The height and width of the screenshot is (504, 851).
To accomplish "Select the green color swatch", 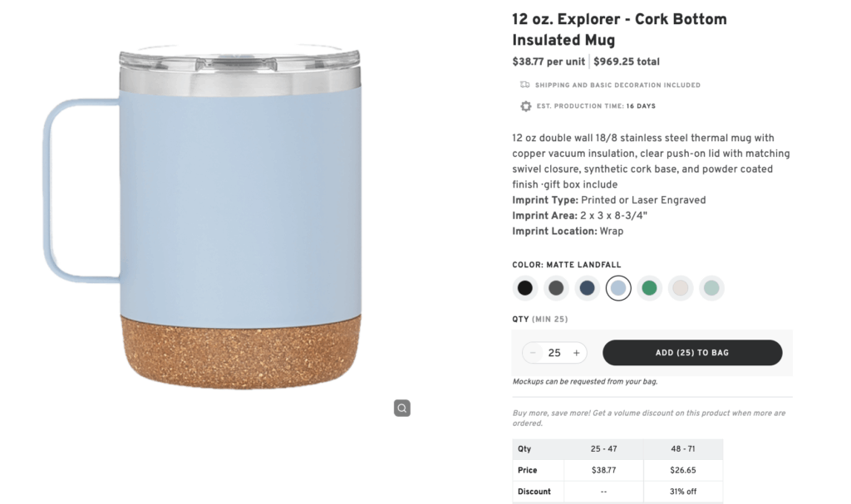I will tap(650, 287).
